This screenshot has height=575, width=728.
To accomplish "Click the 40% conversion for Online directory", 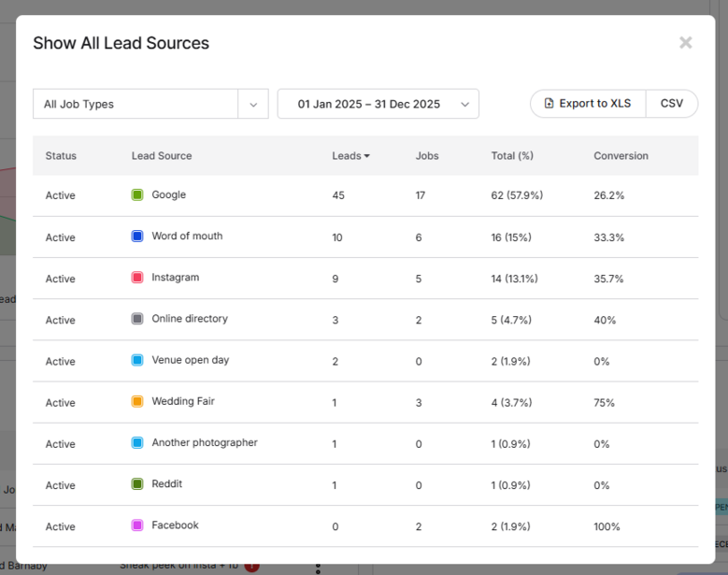I will (x=605, y=321).
